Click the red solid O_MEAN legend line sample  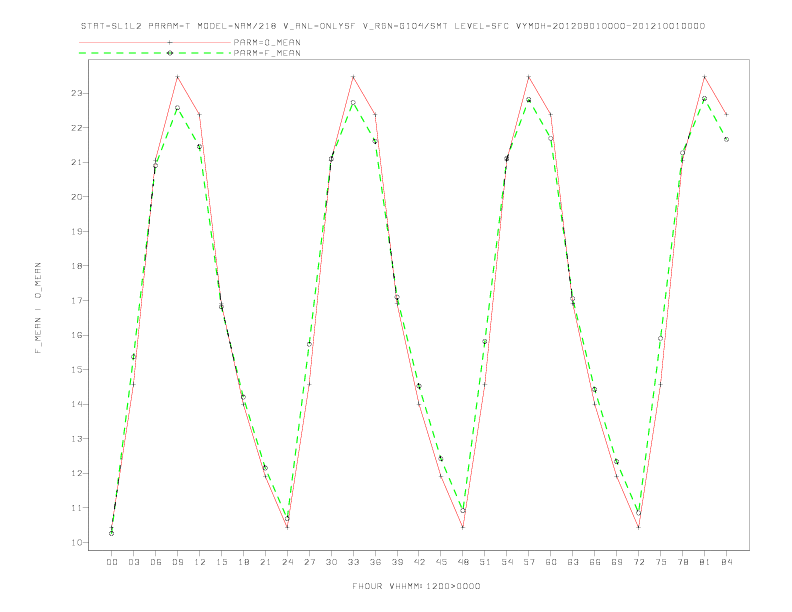coord(155,42)
